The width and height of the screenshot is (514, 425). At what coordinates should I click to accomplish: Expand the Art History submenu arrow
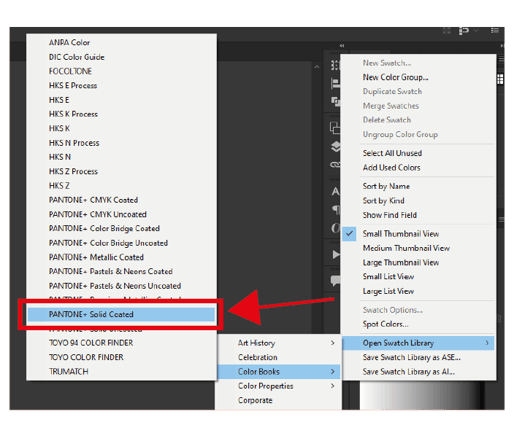coord(332,343)
